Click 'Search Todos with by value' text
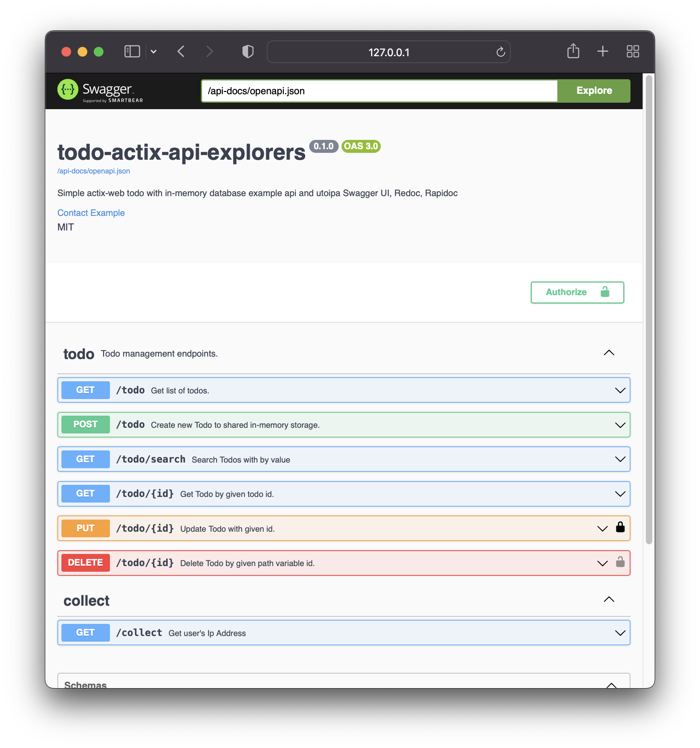The height and width of the screenshot is (748, 700). coord(241,460)
